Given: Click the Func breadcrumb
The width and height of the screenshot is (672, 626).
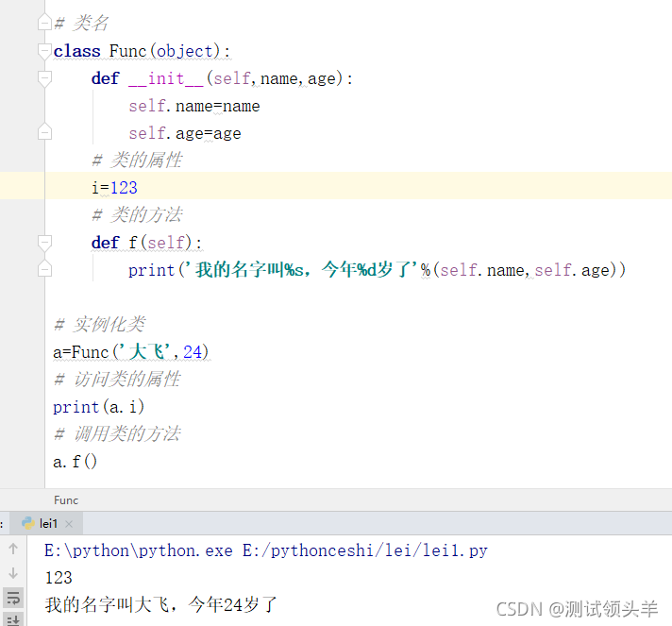Looking at the screenshot, I should [x=66, y=500].
